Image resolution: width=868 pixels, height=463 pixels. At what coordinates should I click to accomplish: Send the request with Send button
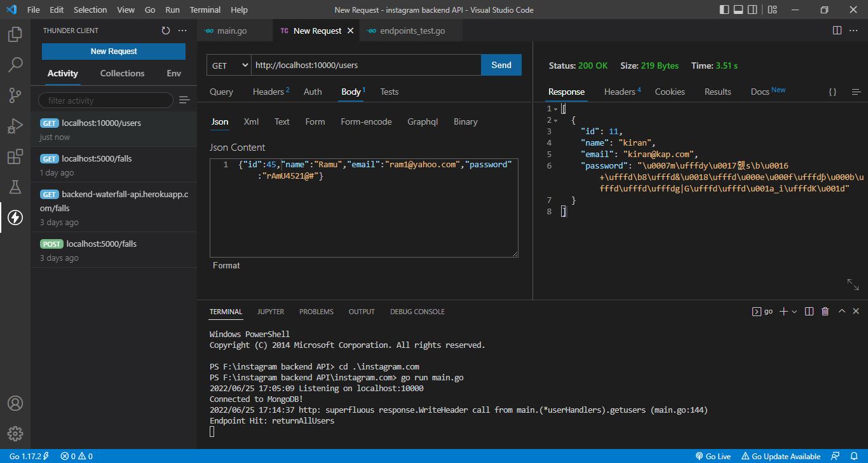501,65
